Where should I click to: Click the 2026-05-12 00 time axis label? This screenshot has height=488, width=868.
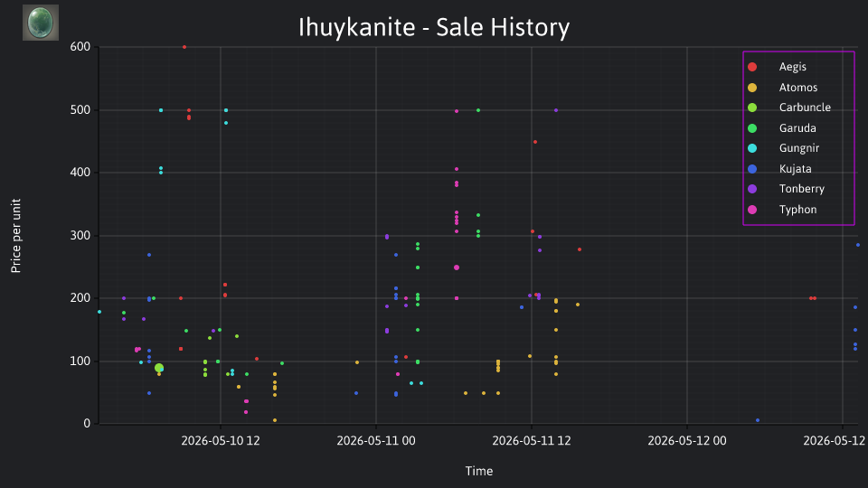click(687, 441)
